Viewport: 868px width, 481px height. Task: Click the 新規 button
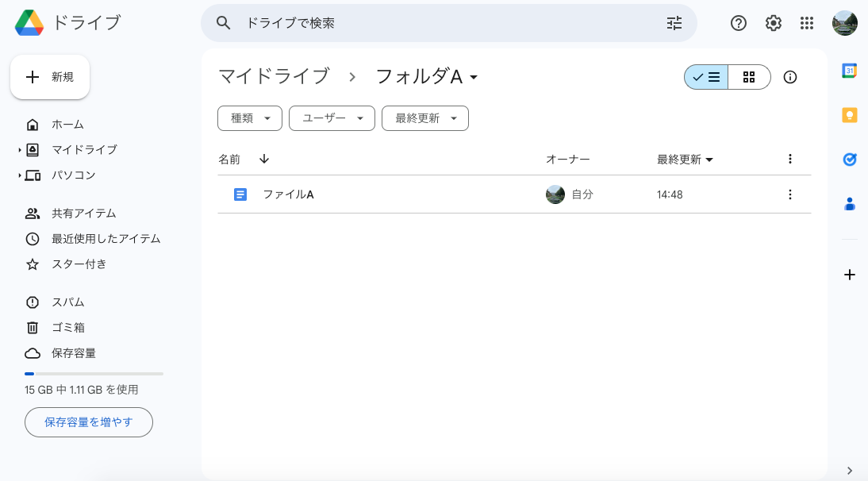(x=50, y=77)
